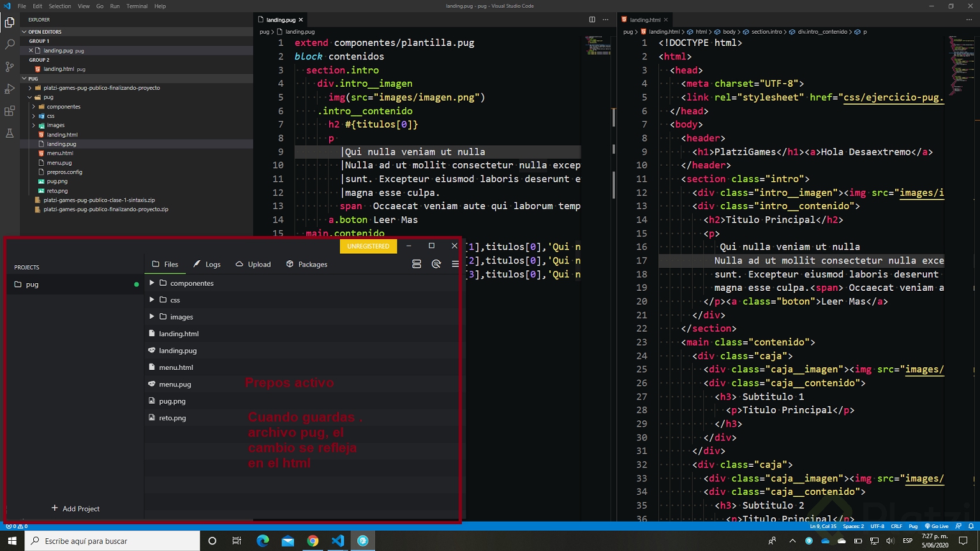Open the Test flask view in the activity bar
The width and height of the screenshot is (980, 551).
point(10,133)
